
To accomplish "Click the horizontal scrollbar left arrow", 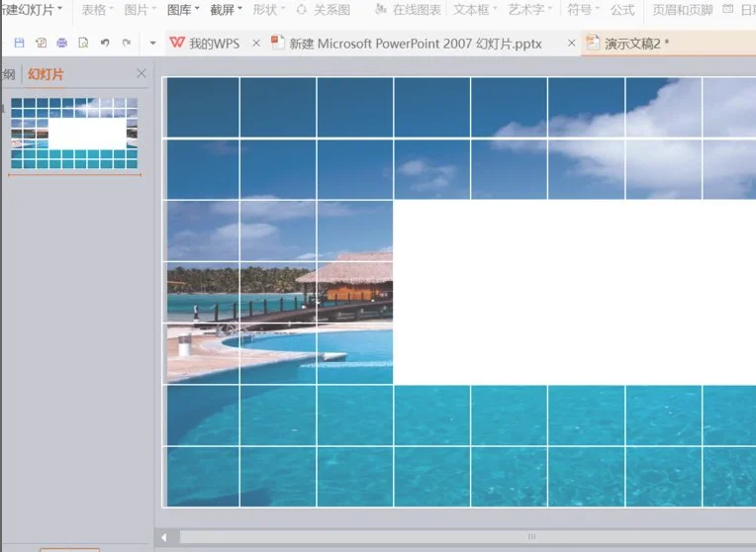I will [164, 537].
